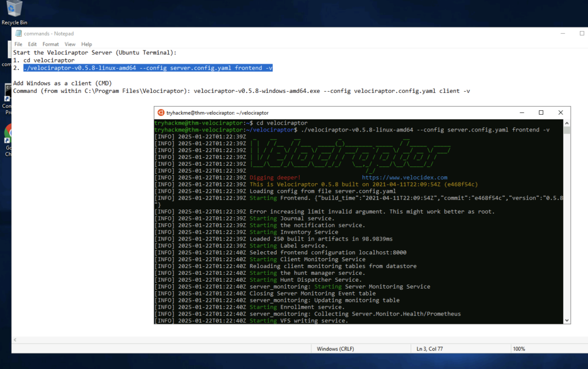Click 'commands - Notepad' title text

(x=49, y=33)
